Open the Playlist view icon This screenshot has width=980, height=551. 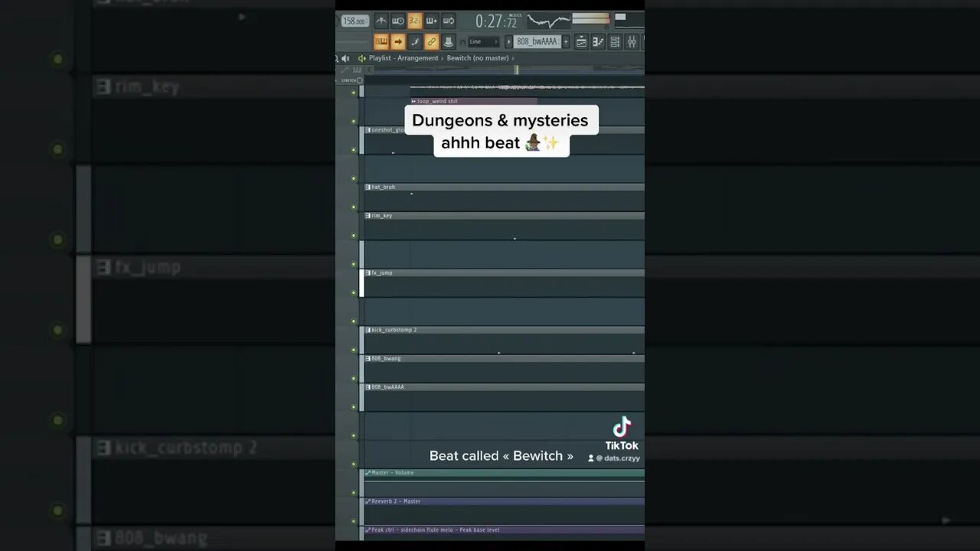point(582,42)
